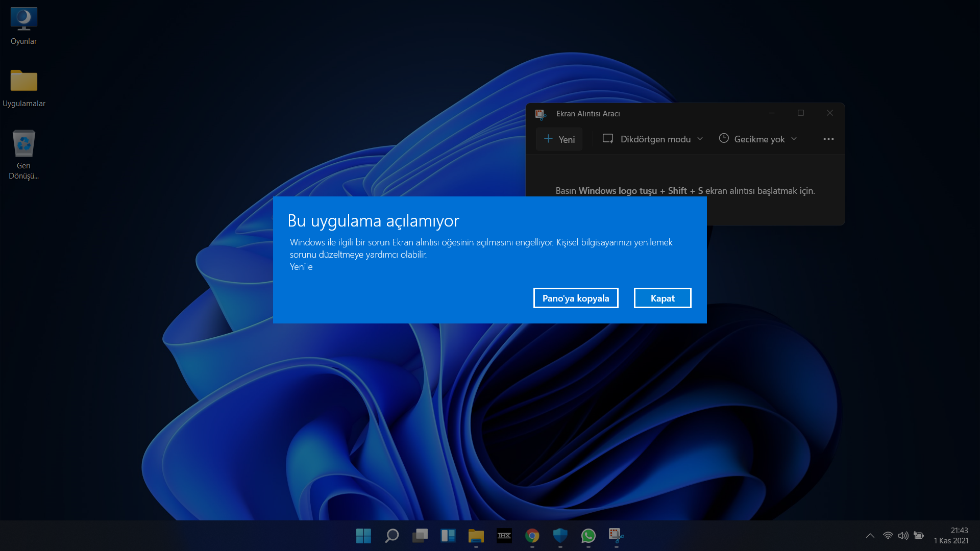The image size is (980, 551).
Task: Open the three-dot more options menu
Action: [x=828, y=139]
